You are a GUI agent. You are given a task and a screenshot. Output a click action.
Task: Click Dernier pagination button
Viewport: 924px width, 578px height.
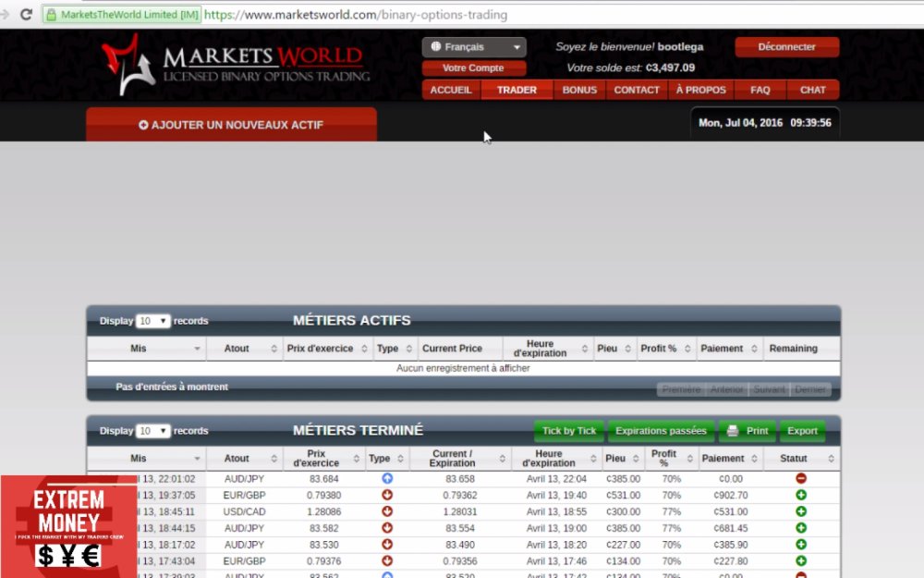(810, 389)
